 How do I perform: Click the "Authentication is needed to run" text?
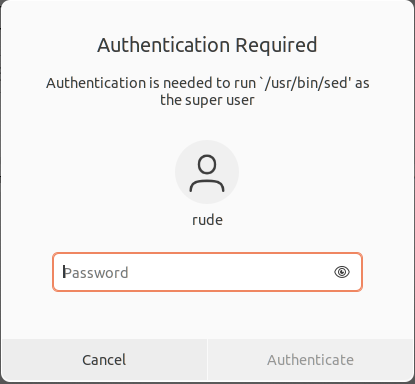pyautogui.click(x=151, y=83)
